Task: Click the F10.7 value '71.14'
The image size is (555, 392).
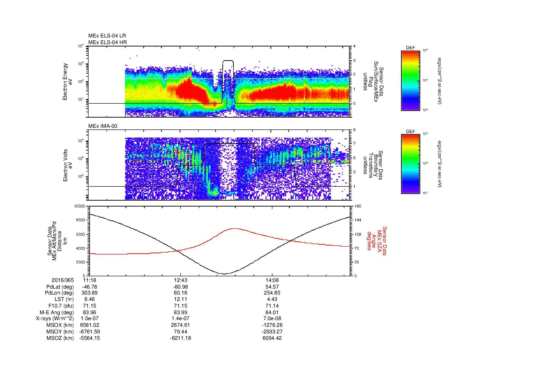Action: pyautogui.click(x=272, y=306)
